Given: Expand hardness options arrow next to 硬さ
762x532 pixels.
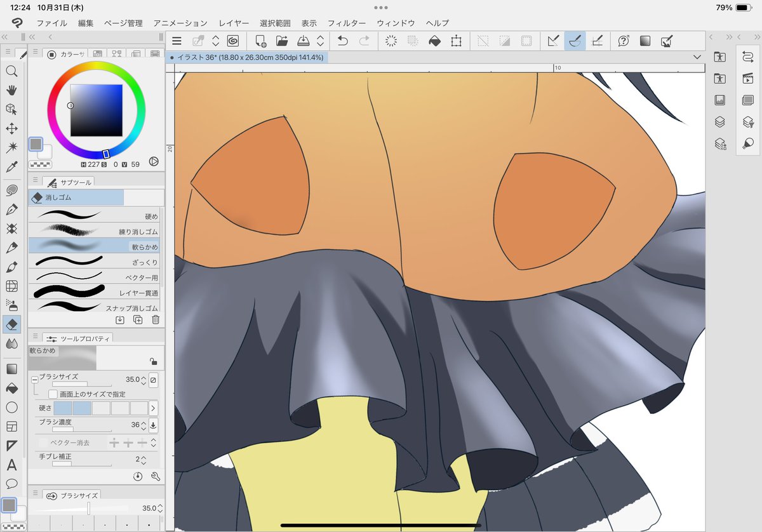Looking at the screenshot, I should coord(153,408).
